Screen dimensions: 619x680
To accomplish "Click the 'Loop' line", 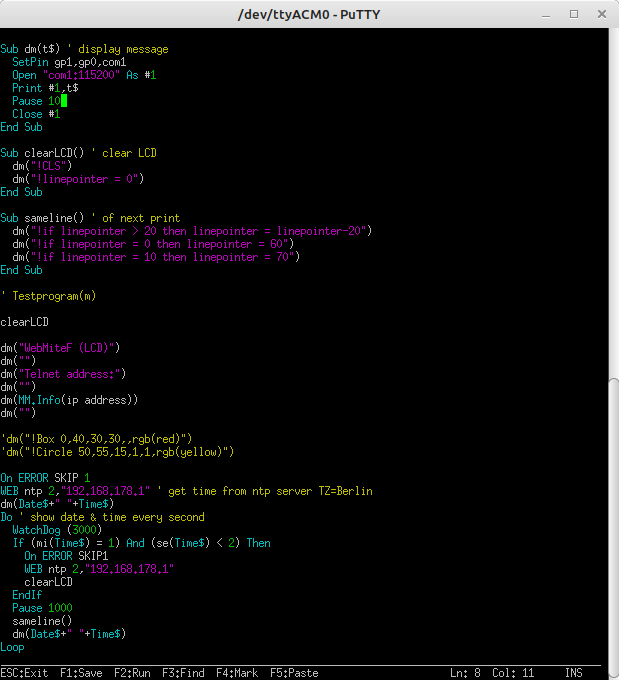I will point(13,647).
